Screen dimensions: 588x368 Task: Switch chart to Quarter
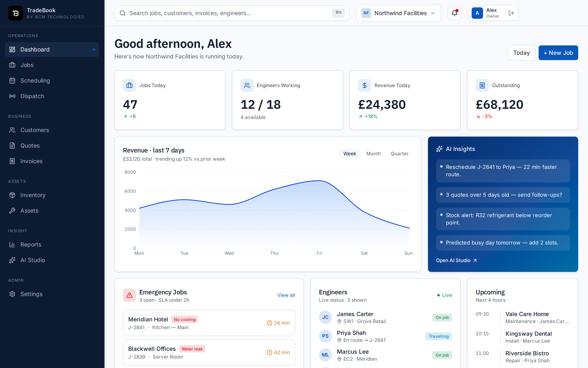(x=399, y=154)
